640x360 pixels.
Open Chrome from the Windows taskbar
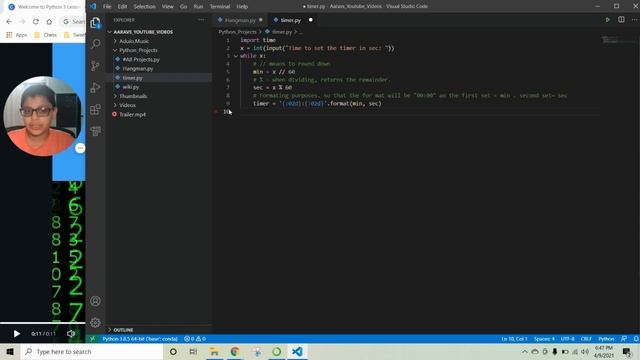(235, 351)
